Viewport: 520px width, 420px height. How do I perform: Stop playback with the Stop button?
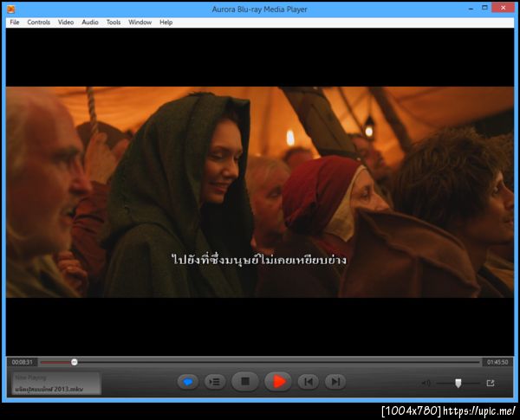pyautogui.click(x=245, y=382)
